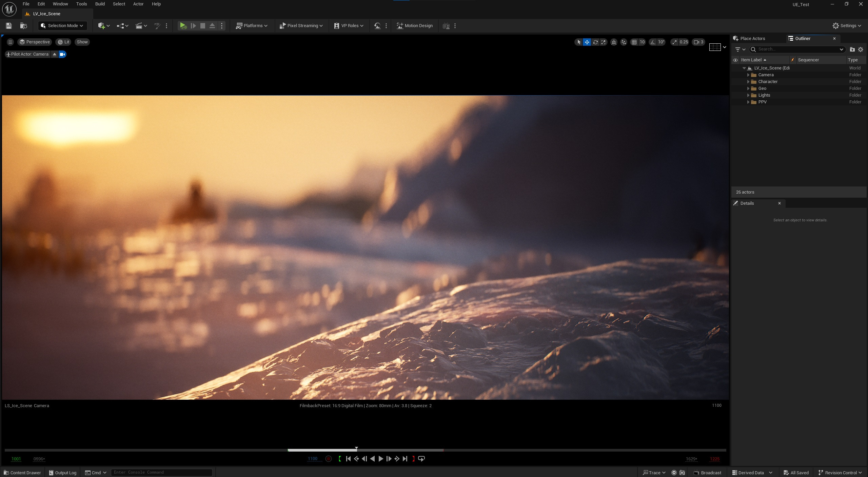Toggle world/local coordinate system icon
Viewport: 868px width, 477px height.
pos(614,42)
